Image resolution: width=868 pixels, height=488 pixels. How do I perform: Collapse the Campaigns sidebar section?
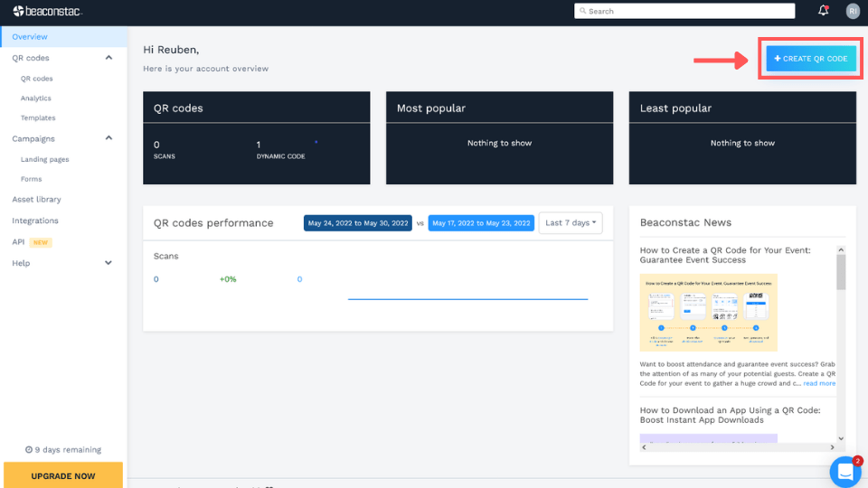click(108, 138)
